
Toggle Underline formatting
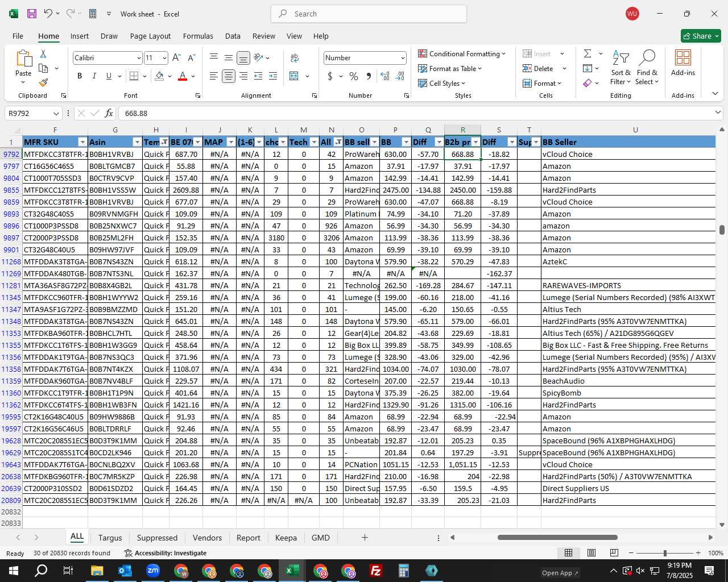coord(109,76)
